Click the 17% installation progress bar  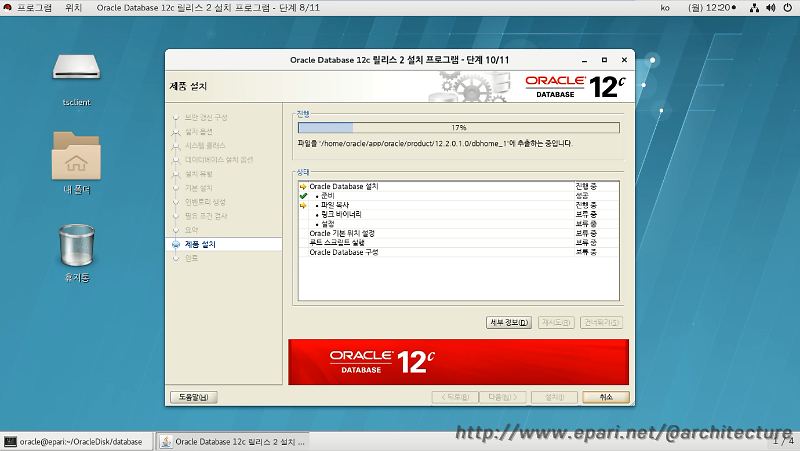click(459, 128)
